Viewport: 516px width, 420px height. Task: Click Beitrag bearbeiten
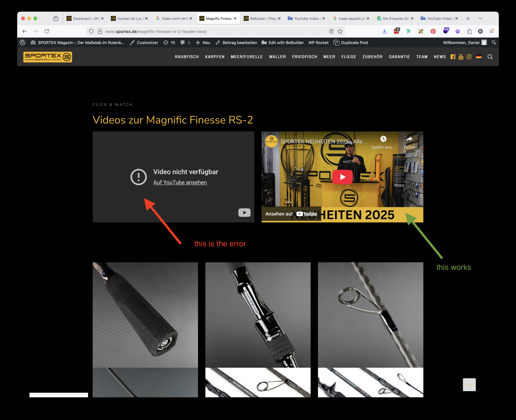pos(236,43)
